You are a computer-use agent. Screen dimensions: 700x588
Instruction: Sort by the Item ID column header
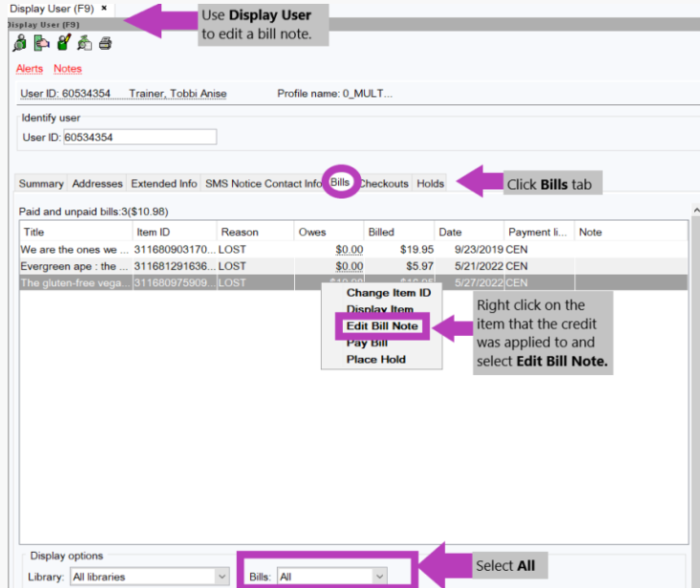pyautogui.click(x=175, y=232)
